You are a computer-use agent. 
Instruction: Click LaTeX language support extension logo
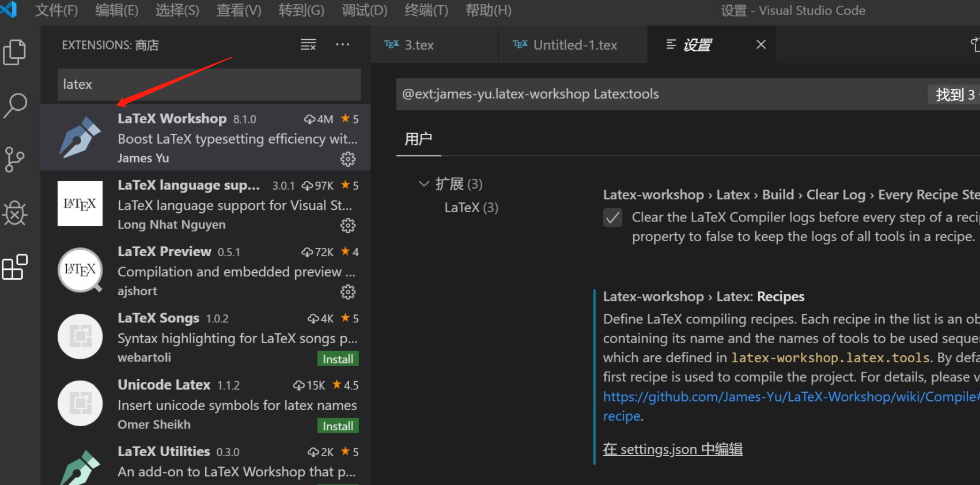[80, 204]
